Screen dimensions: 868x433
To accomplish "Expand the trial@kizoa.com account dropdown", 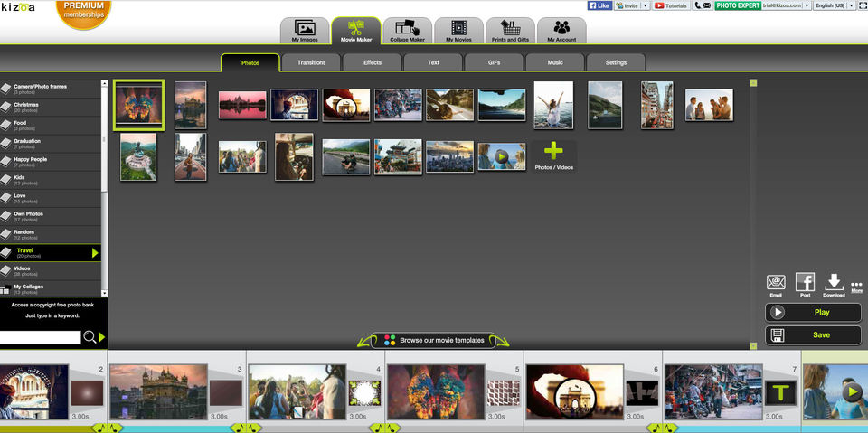I will point(807,5).
